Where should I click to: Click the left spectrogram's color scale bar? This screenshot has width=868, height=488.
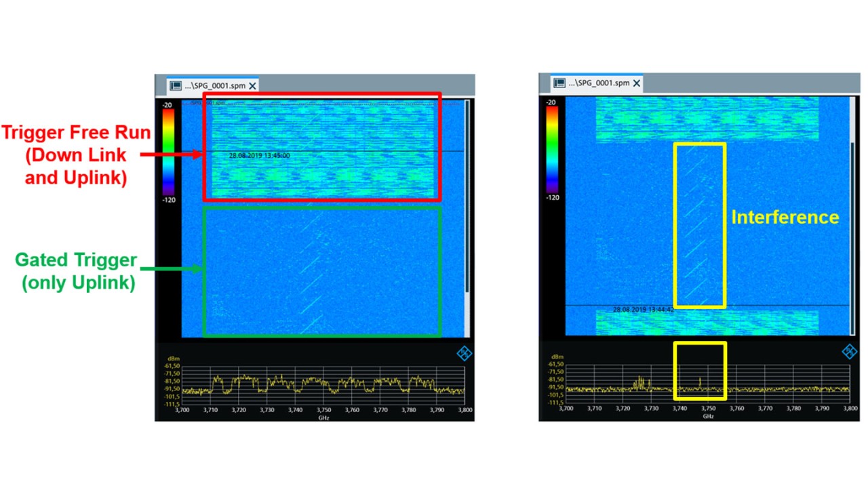point(167,151)
